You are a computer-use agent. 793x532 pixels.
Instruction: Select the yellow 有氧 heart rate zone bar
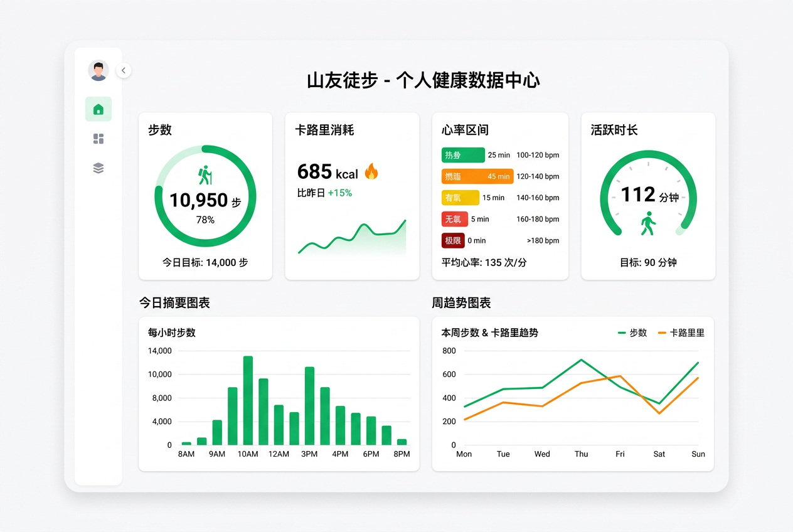click(460, 198)
